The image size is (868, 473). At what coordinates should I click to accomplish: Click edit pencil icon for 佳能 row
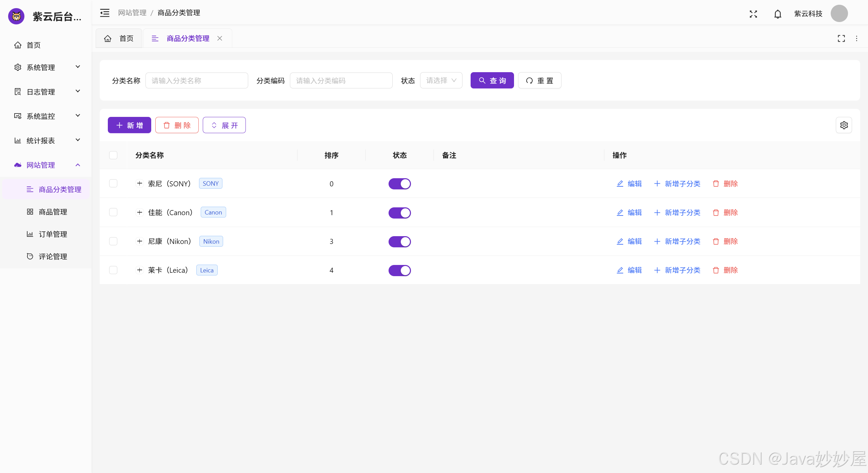620,212
